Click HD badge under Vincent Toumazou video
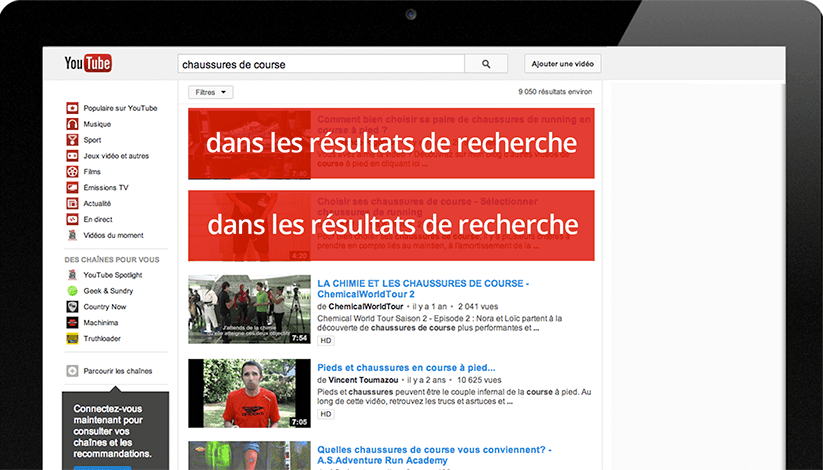Image resolution: width=823 pixels, height=470 pixels. pyautogui.click(x=326, y=414)
